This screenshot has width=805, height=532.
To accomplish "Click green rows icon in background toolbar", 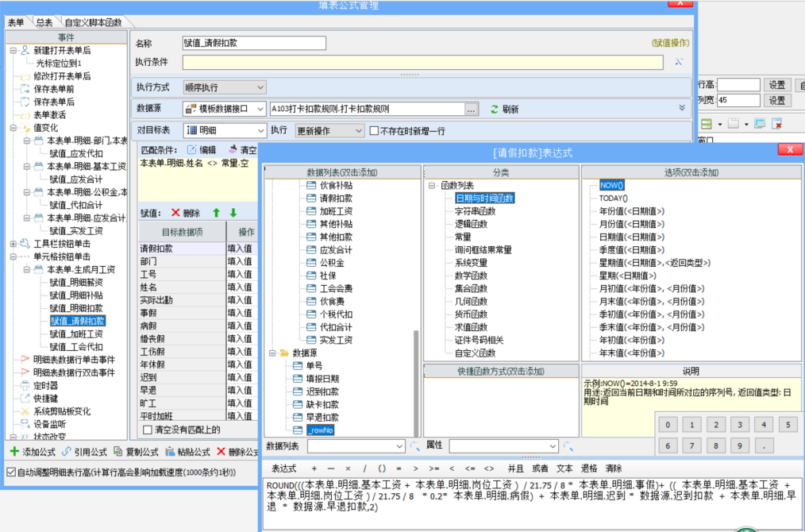I will point(707,124).
